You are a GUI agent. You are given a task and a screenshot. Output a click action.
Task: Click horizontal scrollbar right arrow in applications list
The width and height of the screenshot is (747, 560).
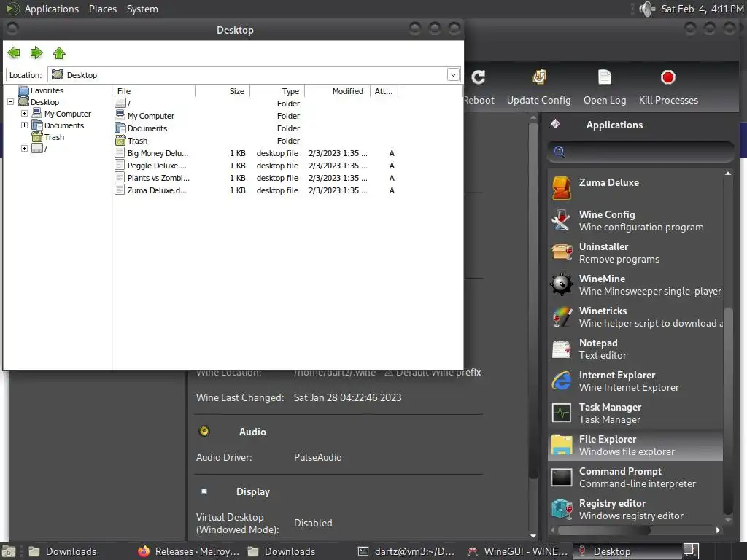[x=718, y=530]
